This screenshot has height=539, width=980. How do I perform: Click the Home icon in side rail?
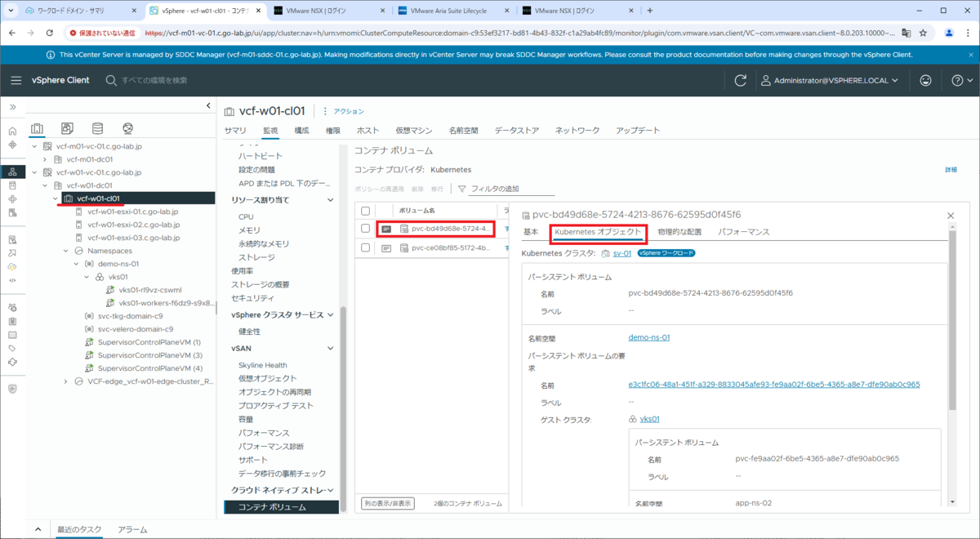[12, 131]
